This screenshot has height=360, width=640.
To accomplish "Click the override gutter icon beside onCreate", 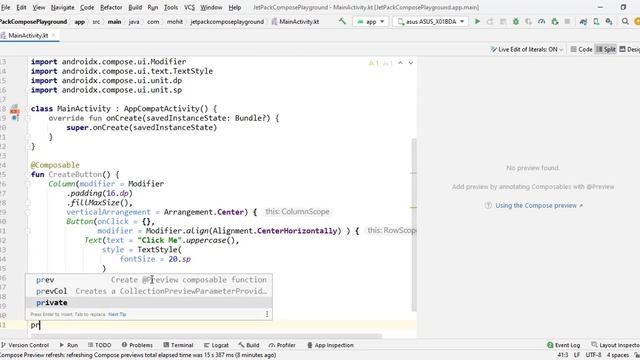I will tap(15, 118).
